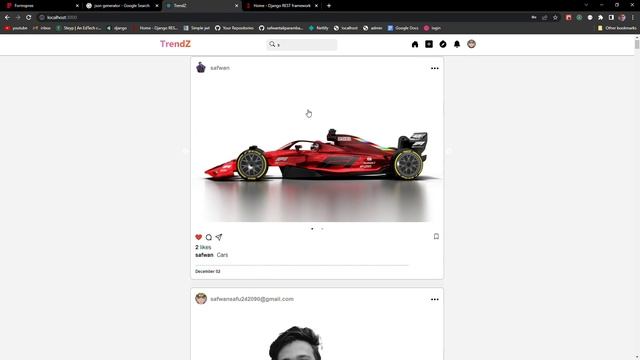The image size is (640, 360).
Task: Switch to Django REST framework tab
Action: (282, 6)
